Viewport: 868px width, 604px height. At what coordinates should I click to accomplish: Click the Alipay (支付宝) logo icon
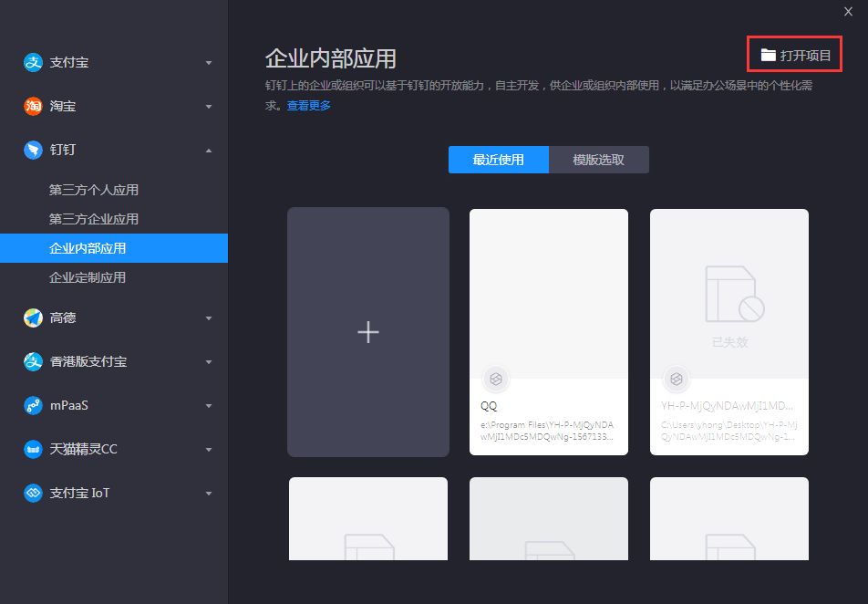click(34, 62)
